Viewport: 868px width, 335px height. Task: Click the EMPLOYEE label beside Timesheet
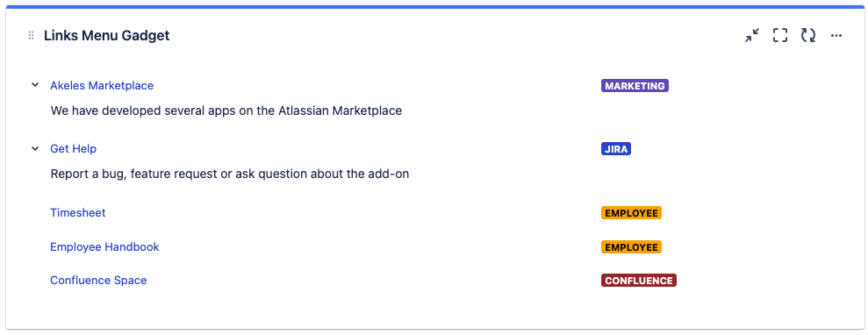632,213
